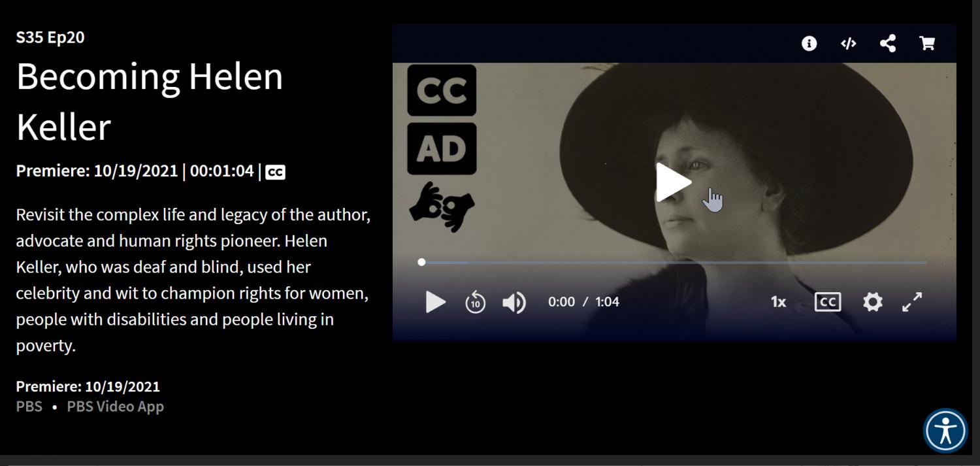Rewind 10 seconds
This screenshot has width=980, height=466.
coord(475,302)
